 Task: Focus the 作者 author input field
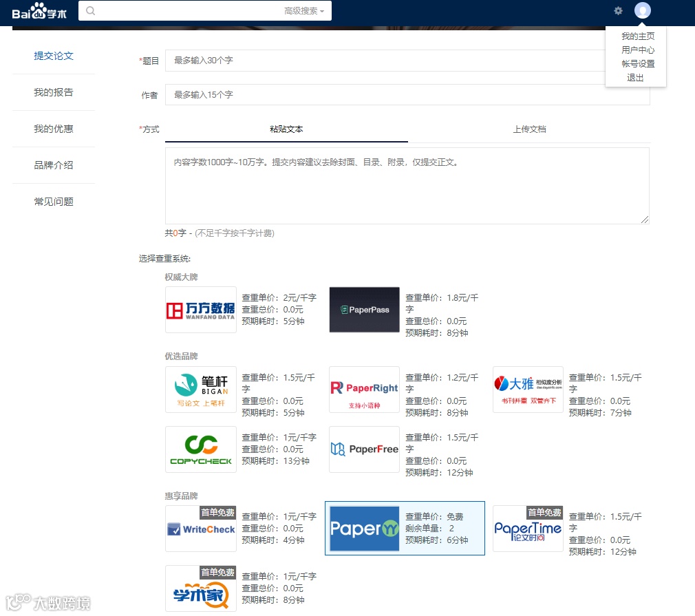click(x=407, y=94)
